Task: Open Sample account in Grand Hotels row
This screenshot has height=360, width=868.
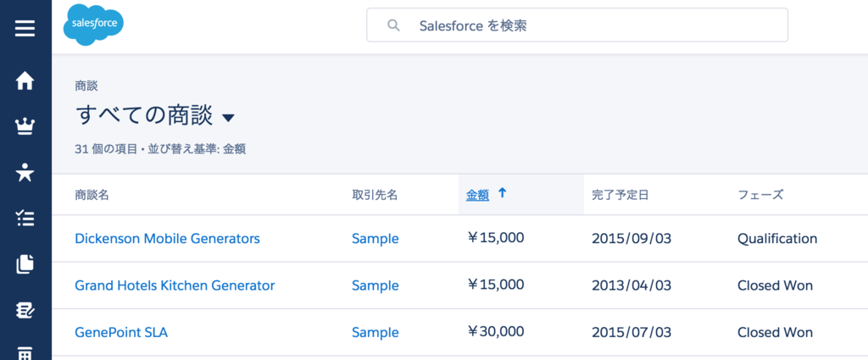Action: click(x=376, y=286)
